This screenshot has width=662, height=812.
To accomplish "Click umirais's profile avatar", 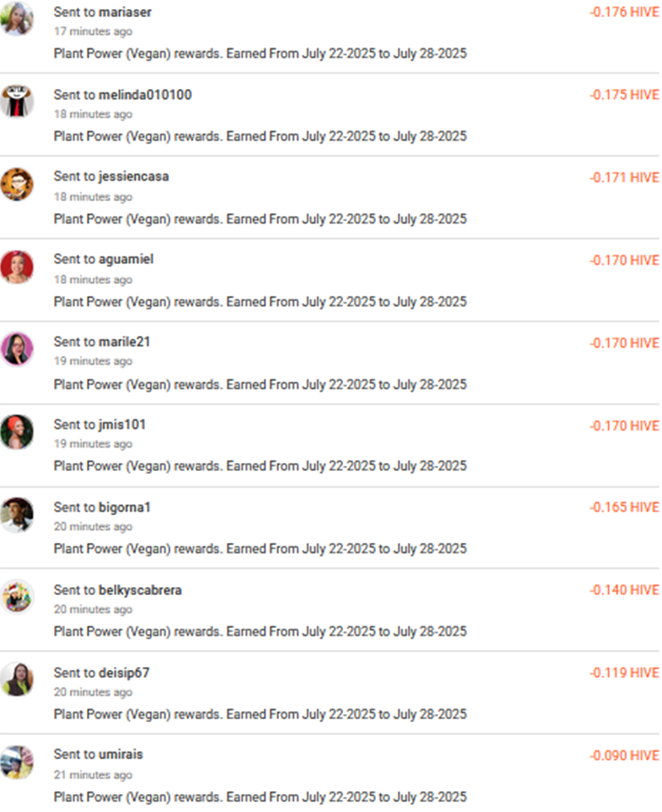I will (17, 762).
